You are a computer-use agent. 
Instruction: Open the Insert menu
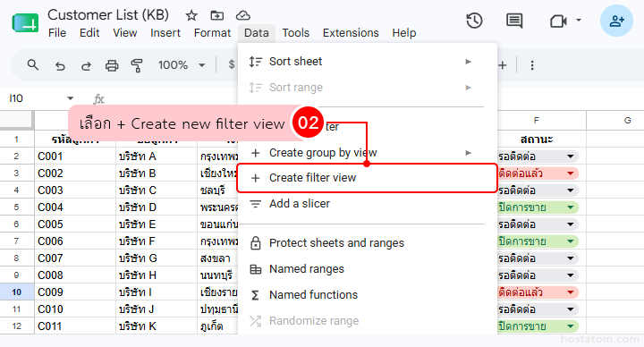click(165, 33)
